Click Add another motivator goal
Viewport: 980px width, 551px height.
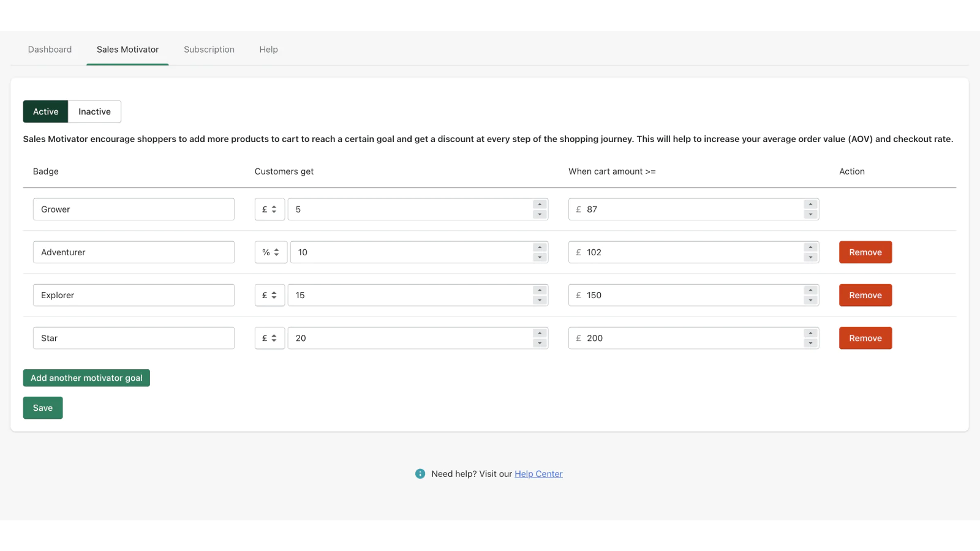(x=86, y=378)
